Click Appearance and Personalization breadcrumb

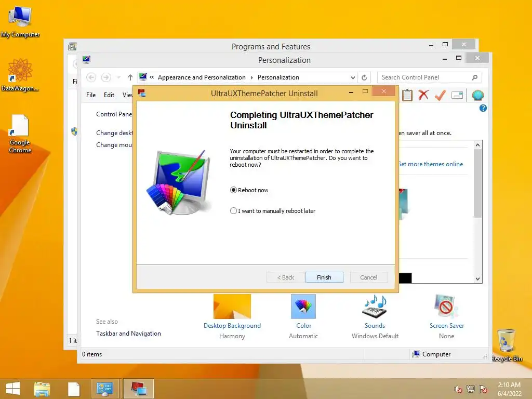(x=202, y=77)
